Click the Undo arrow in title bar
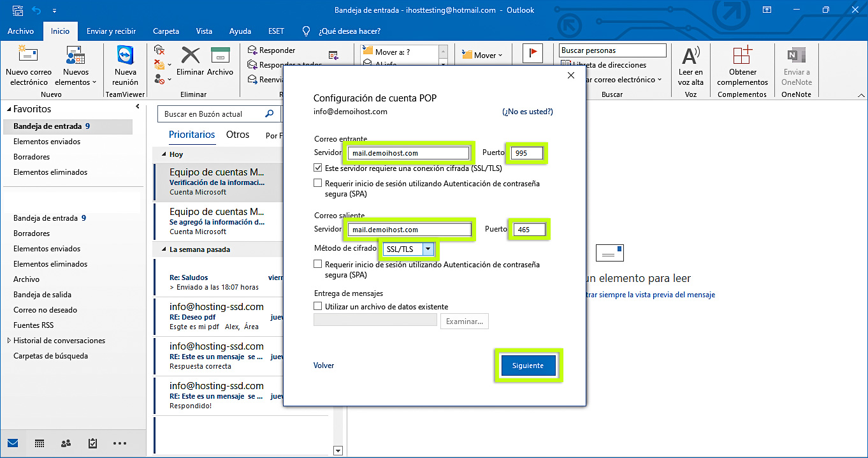This screenshot has width=868, height=458. click(36, 10)
